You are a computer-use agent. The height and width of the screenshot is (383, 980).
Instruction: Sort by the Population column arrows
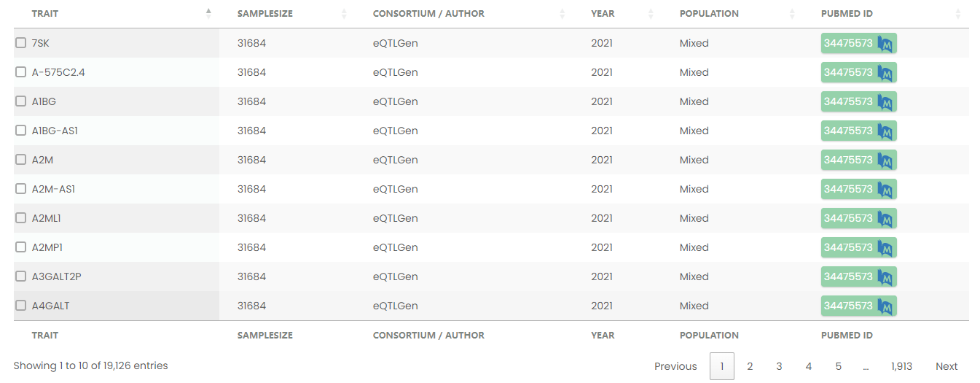792,14
